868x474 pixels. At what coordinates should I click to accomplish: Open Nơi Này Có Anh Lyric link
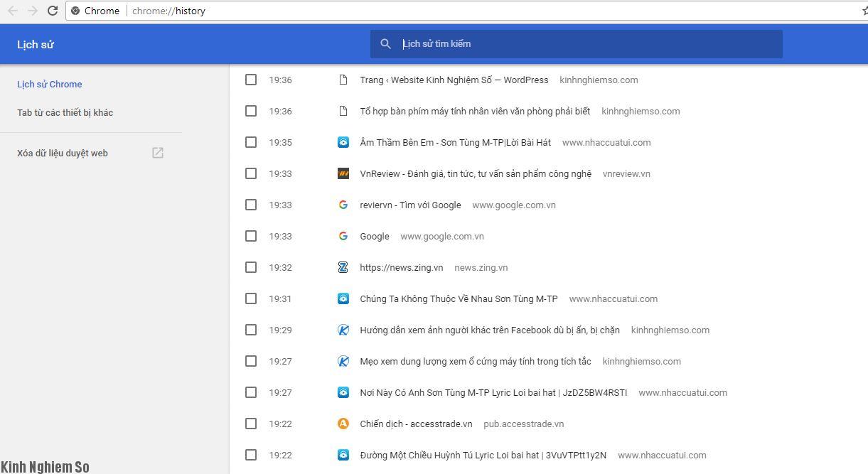[x=493, y=392]
